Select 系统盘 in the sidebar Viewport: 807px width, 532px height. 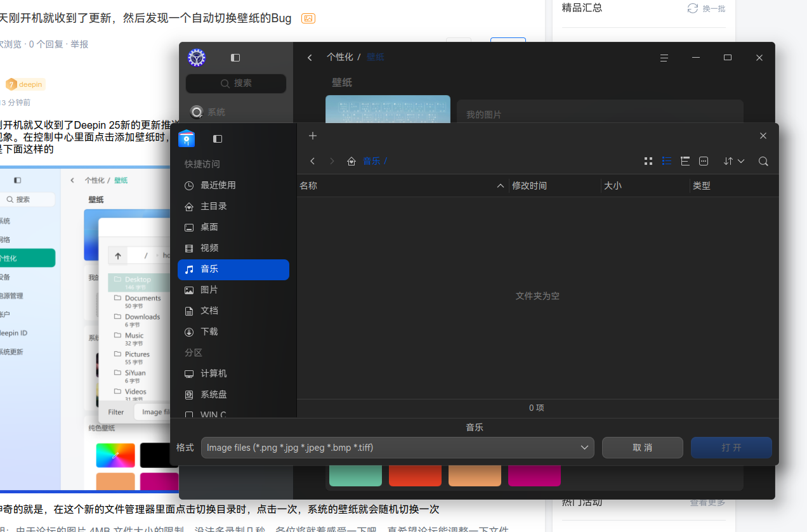pyautogui.click(x=233, y=394)
